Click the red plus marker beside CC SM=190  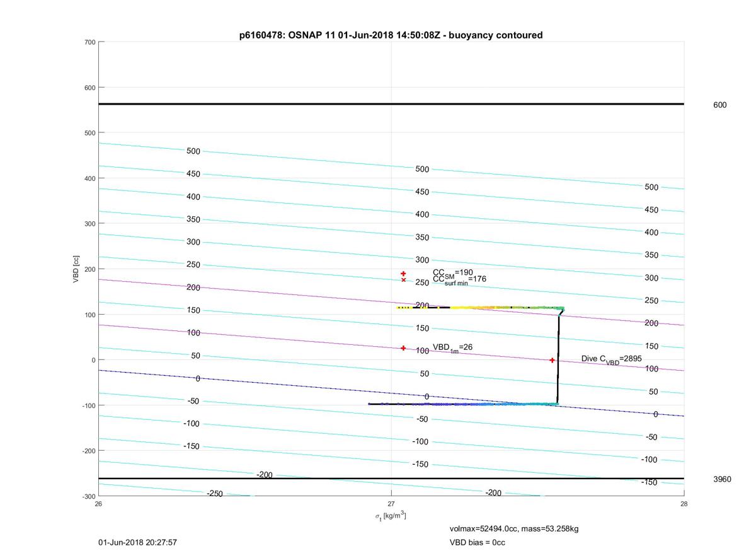tap(403, 274)
